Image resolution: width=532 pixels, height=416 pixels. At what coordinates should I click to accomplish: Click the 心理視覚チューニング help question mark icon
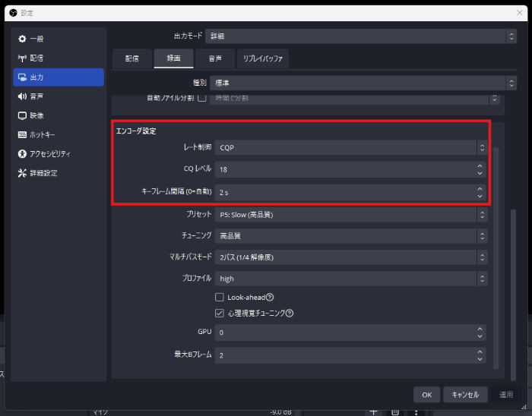point(290,314)
